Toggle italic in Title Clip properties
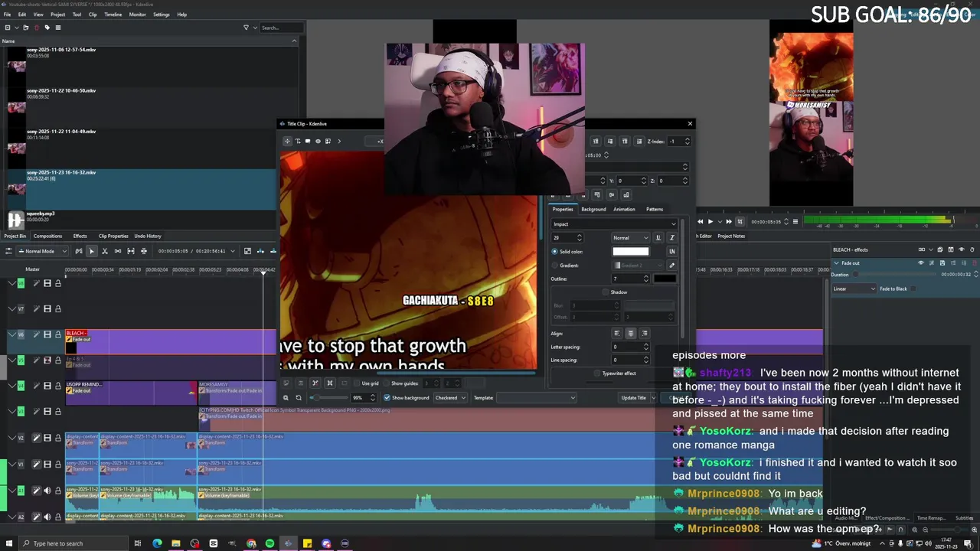The image size is (980, 551). 672,237
